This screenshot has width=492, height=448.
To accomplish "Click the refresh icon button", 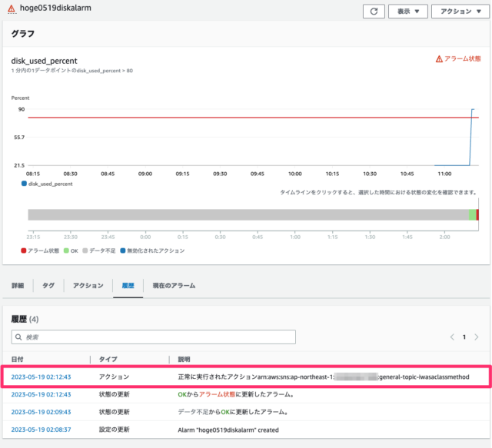I will 374,12.
